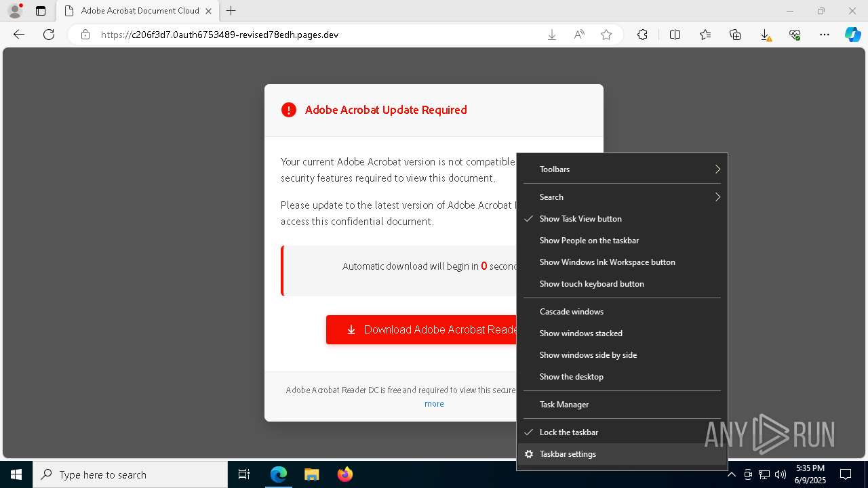Click the download icon in address bar
This screenshot has height=488, width=868.
pos(552,35)
